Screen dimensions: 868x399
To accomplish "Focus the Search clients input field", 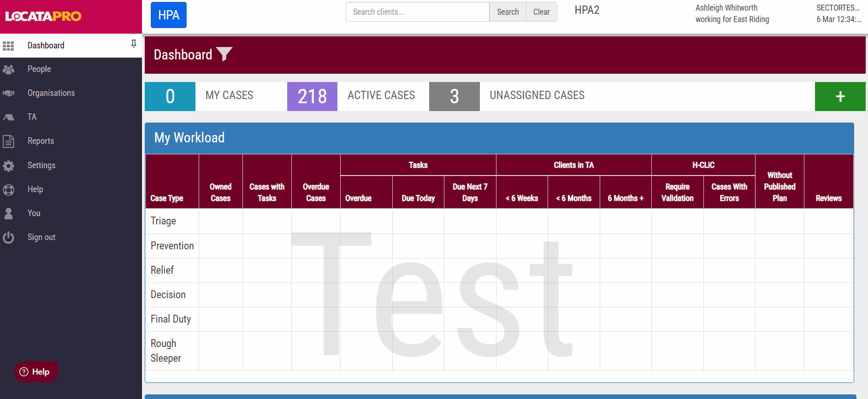I will click(x=418, y=12).
